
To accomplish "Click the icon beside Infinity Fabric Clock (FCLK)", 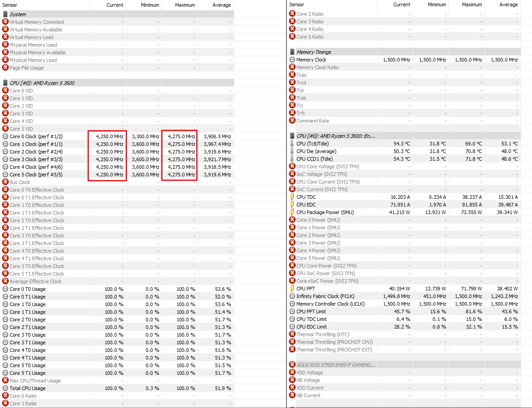I will click(x=292, y=296).
